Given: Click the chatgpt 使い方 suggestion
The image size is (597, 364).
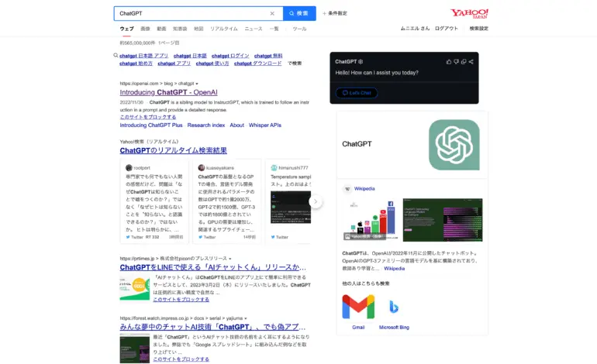Looking at the screenshot, I should 212,64.
